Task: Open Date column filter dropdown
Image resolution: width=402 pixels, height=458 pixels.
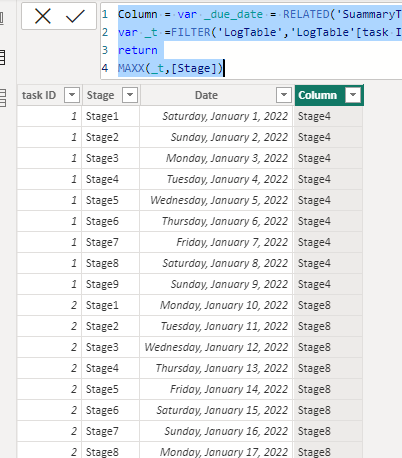Action: click(x=284, y=95)
